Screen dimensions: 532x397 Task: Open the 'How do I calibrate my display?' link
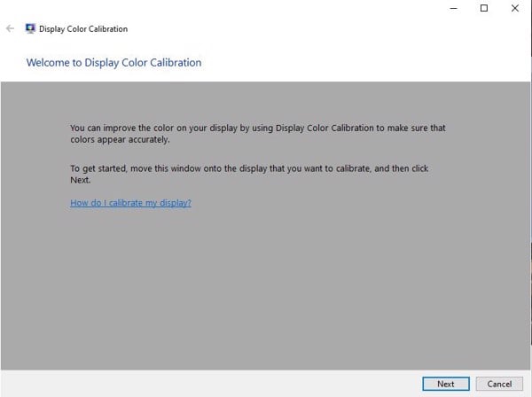(x=130, y=203)
